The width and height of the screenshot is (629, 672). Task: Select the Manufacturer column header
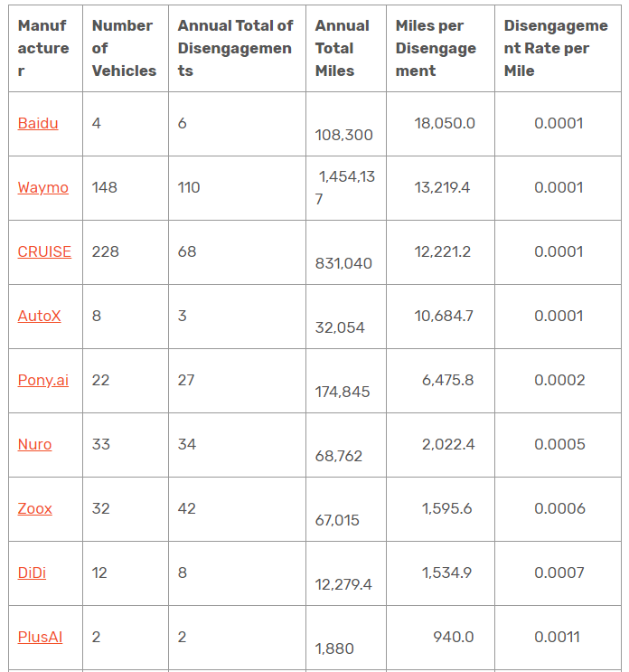[43, 48]
